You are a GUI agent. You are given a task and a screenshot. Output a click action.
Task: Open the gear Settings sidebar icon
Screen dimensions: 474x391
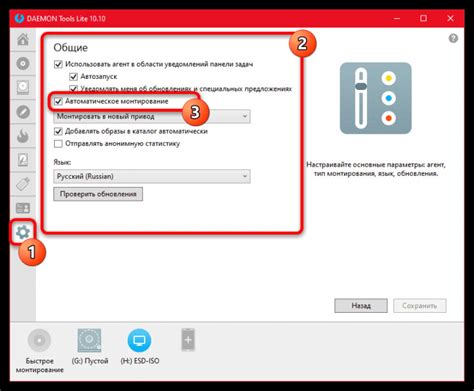pyautogui.click(x=23, y=232)
